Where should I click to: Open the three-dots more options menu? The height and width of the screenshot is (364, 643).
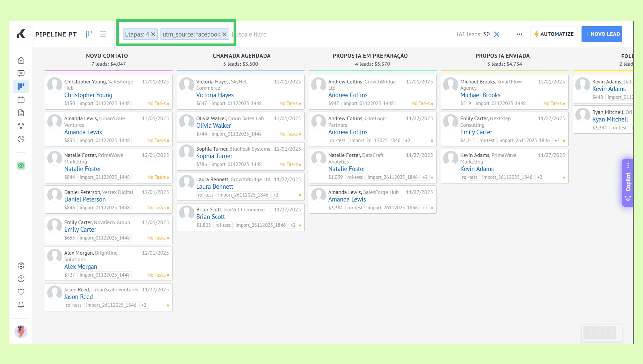(x=519, y=34)
